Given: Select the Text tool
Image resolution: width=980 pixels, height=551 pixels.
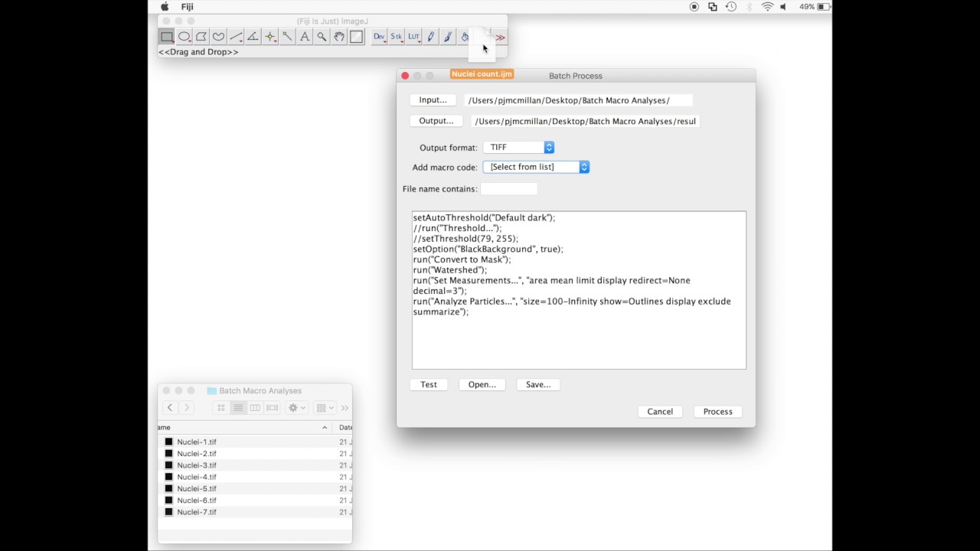Looking at the screenshot, I should [305, 37].
